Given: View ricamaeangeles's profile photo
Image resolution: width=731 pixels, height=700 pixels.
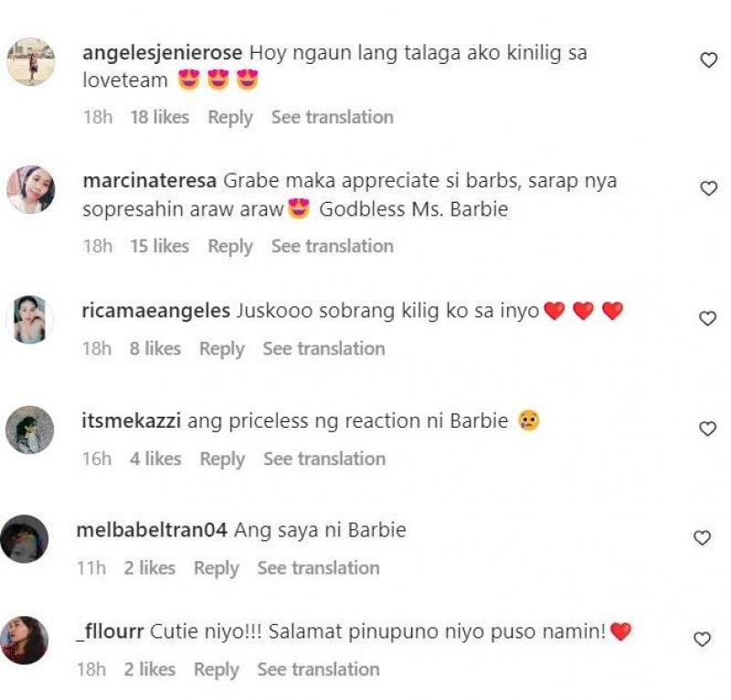Looking at the screenshot, I should 30,320.
